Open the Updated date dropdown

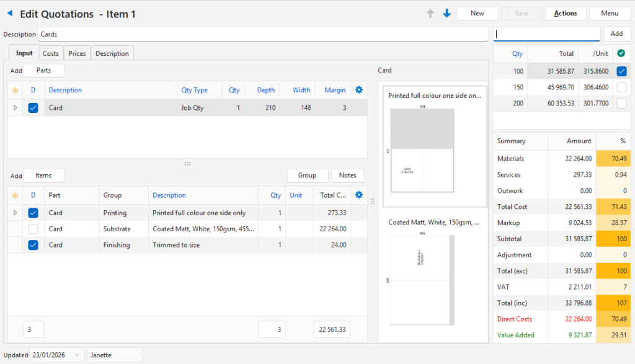77,355
